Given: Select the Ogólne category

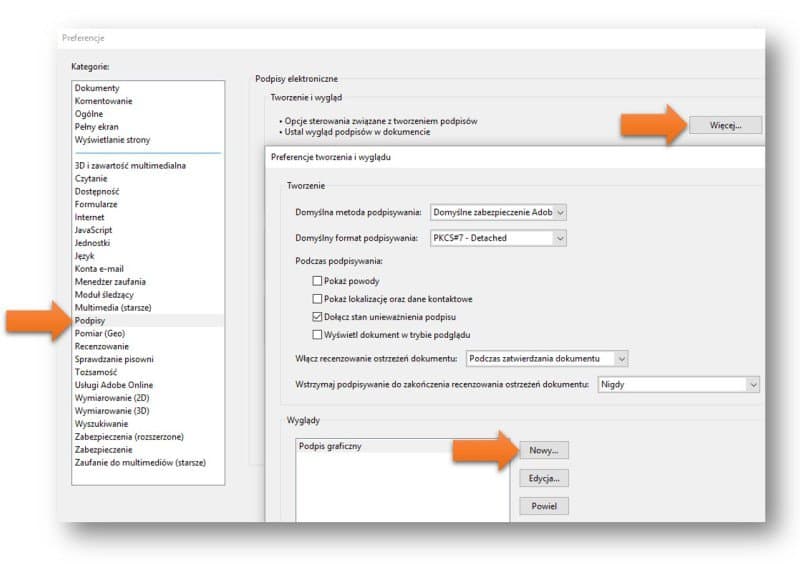Looking at the screenshot, I should pyautogui.click(x=147, y=114).
